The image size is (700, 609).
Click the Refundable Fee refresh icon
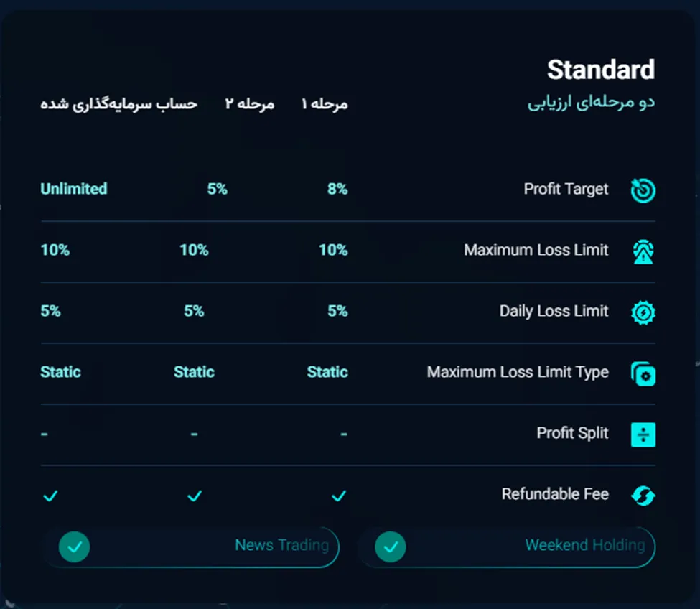point(643,496)
